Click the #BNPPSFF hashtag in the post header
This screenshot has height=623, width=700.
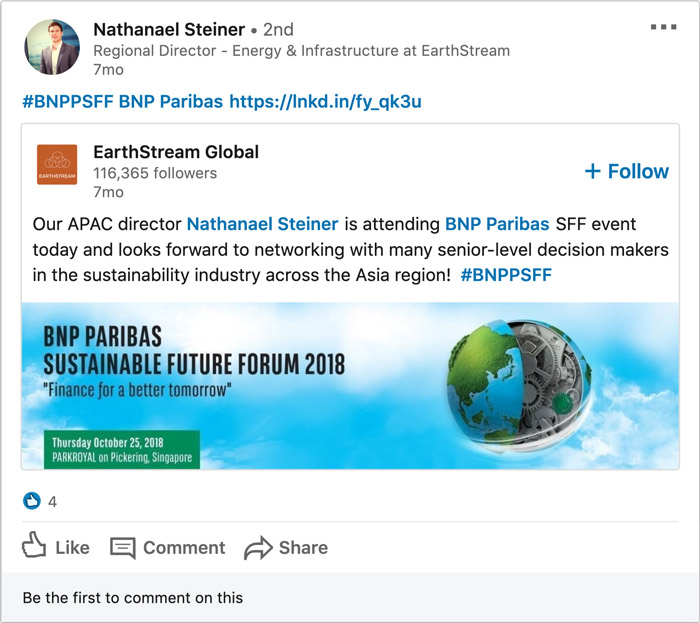68,102
